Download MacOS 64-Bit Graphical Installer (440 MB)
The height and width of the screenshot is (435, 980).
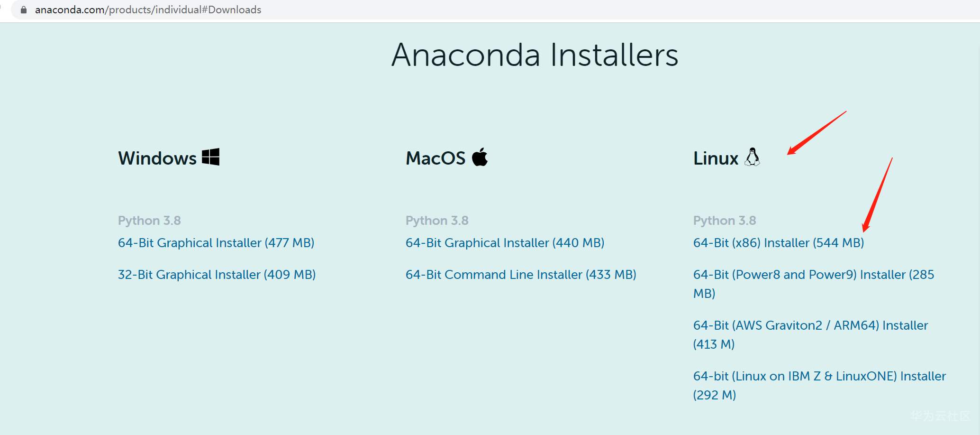505,243
